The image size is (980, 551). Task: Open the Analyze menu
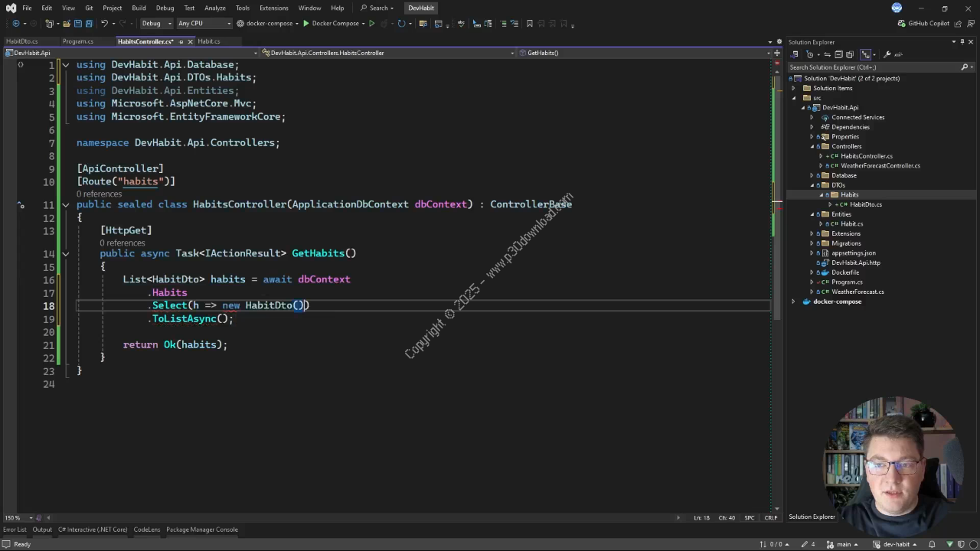click(x=215, y=8)
